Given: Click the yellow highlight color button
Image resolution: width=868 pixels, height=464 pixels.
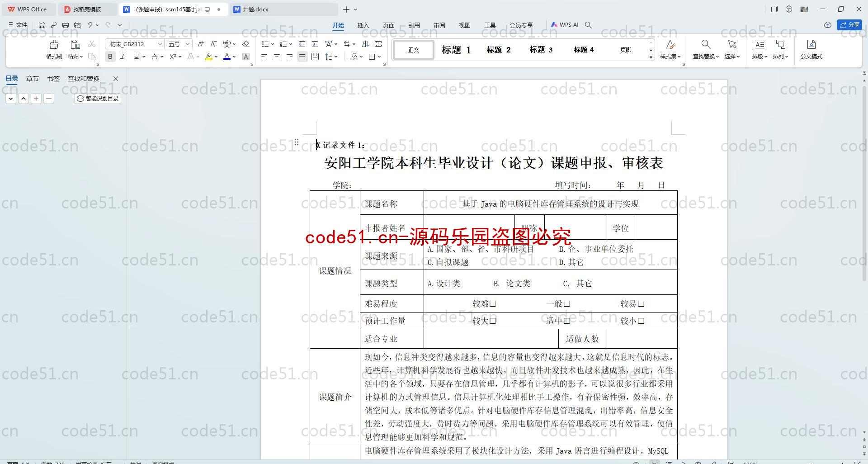Looking at the screenshot, I should coord(209,57).
